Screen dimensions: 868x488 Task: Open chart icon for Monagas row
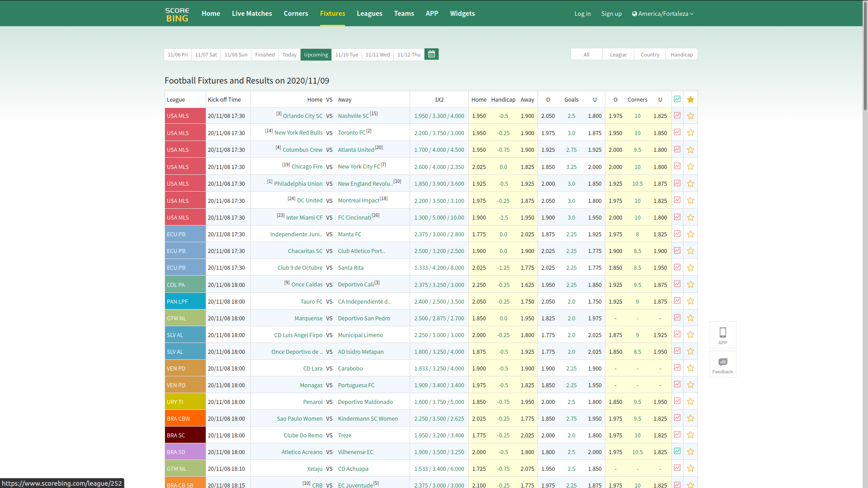click(x=677, y=384)
